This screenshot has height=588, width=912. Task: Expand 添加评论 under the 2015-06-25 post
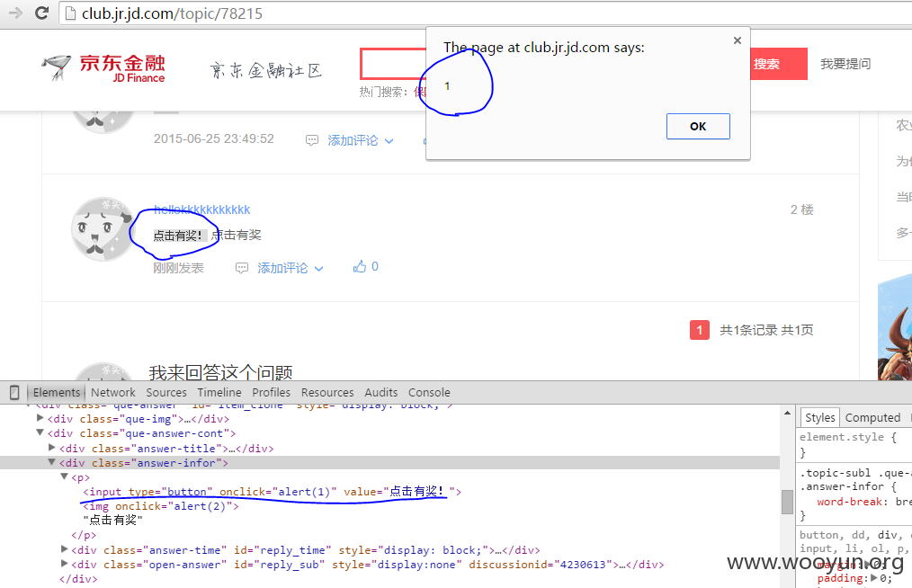(x=361, y=140)
